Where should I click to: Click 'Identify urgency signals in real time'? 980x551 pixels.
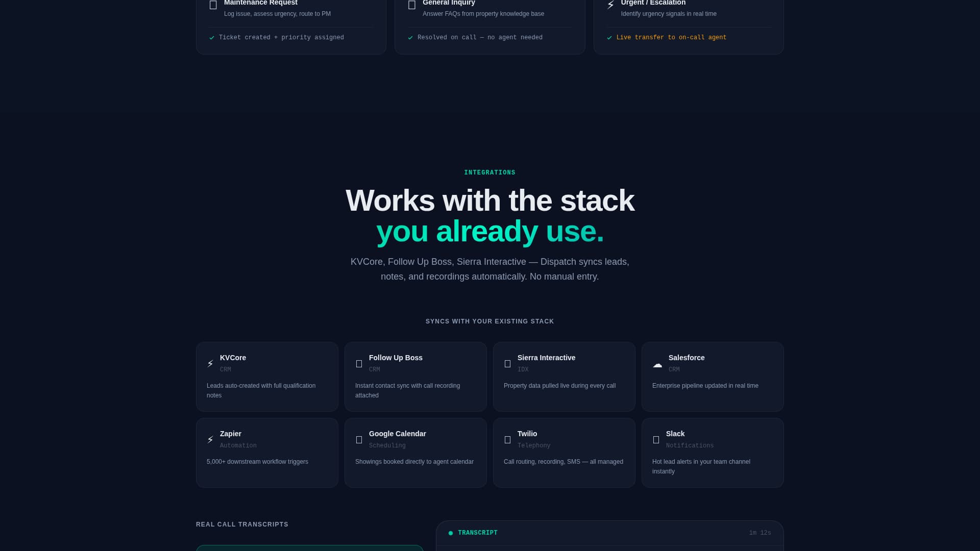[x=669, y=14]
